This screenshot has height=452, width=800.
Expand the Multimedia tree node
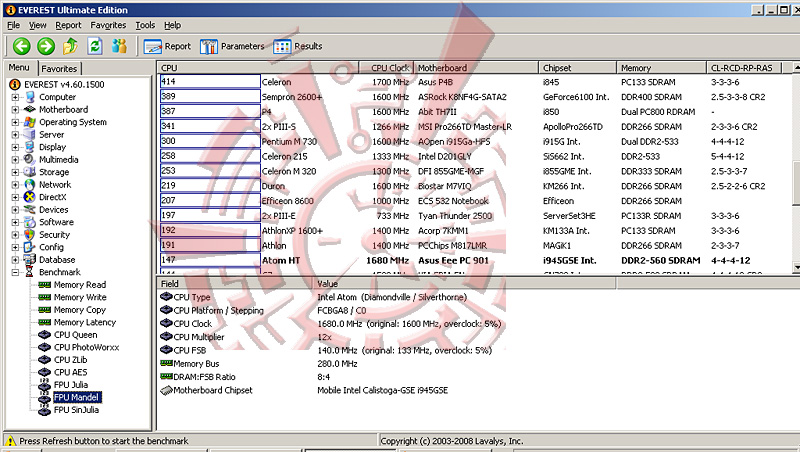tap(15, 160)
